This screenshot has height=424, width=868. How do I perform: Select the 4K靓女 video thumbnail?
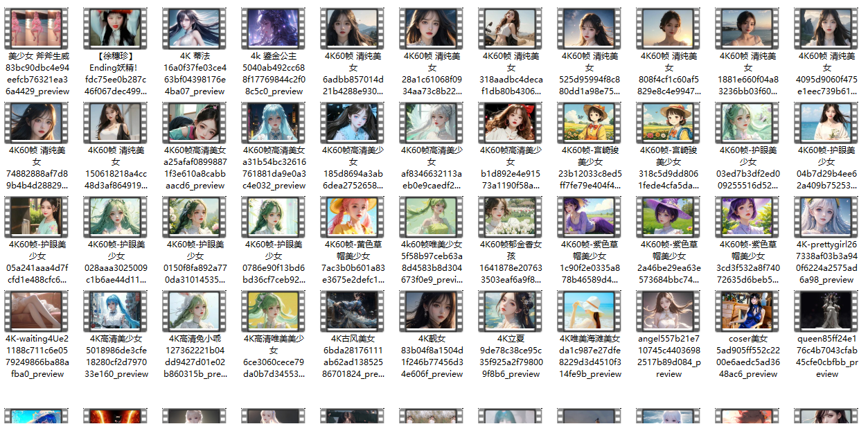point(432,310)
